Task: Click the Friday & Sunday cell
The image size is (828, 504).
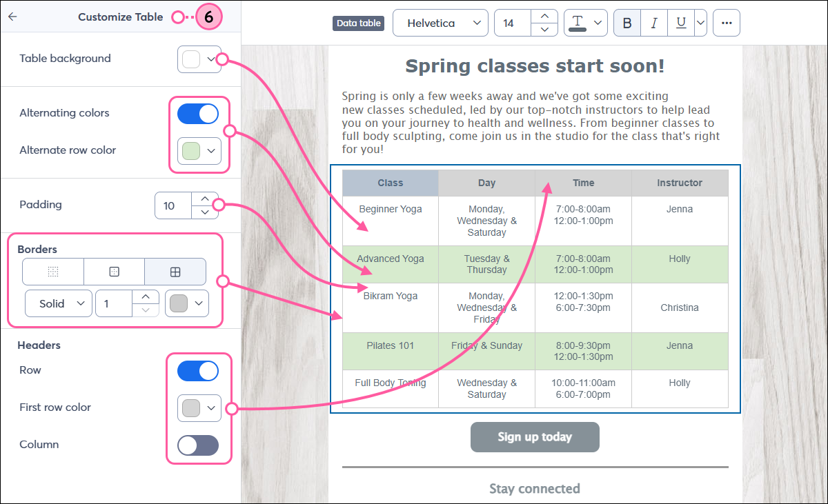Action: coord(486,351)
